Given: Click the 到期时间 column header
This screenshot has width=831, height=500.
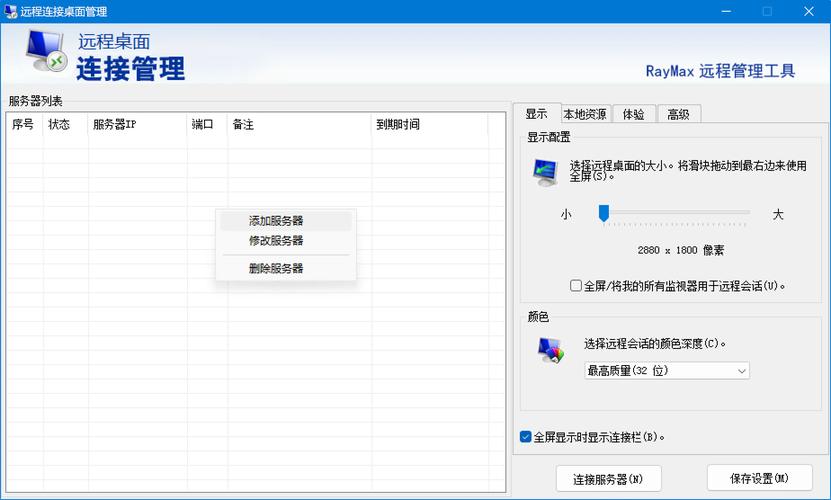Looking at the screenshot, I should [x=429, y=125].
